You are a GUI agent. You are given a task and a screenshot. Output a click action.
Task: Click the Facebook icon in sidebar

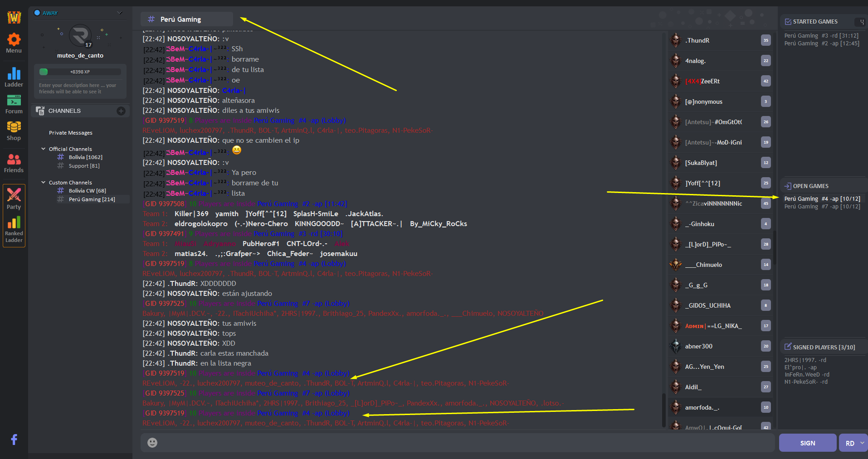(x=14, y=439)
